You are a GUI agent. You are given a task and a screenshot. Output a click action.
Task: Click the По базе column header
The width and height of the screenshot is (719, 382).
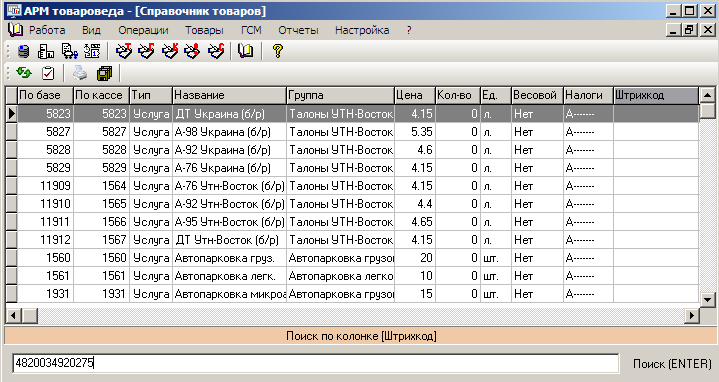(x=45, y=95)
